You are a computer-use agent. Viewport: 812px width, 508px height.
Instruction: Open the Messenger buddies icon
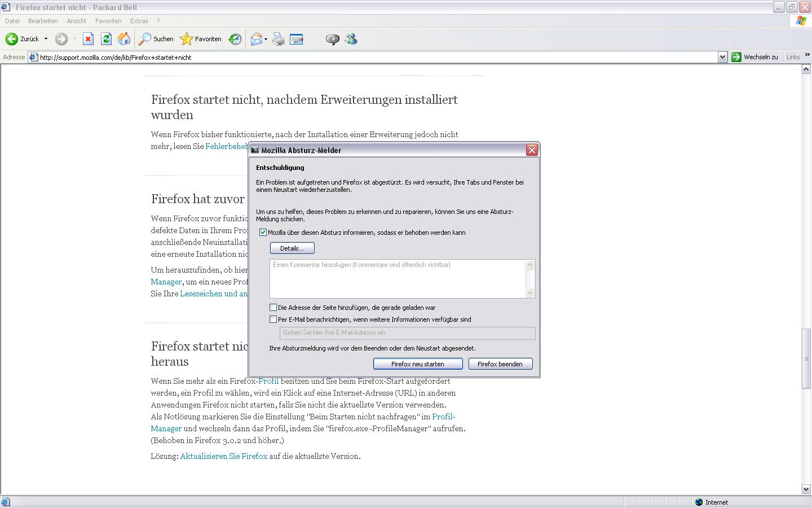pos(351,39)
